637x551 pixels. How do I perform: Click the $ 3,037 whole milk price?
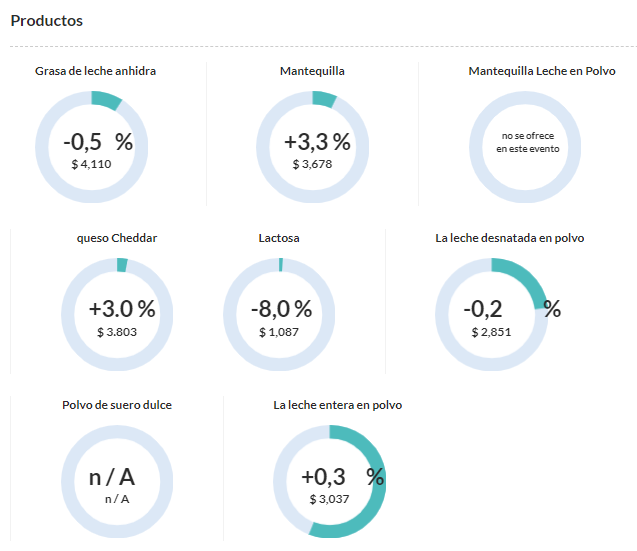pos(329,499)
